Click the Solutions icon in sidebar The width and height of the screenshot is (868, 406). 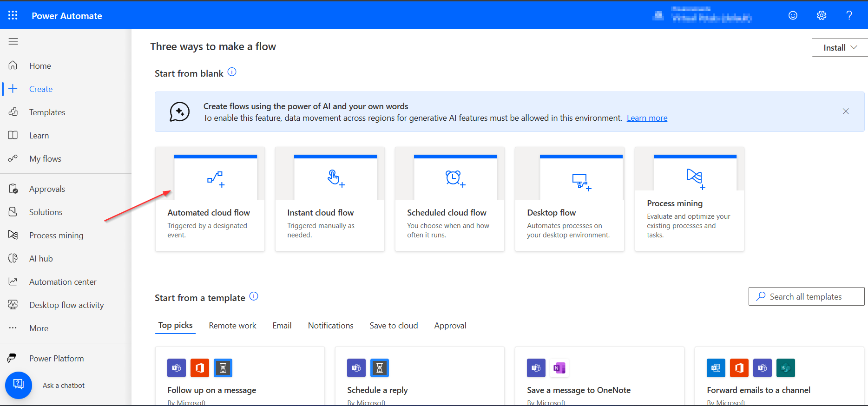13,212
